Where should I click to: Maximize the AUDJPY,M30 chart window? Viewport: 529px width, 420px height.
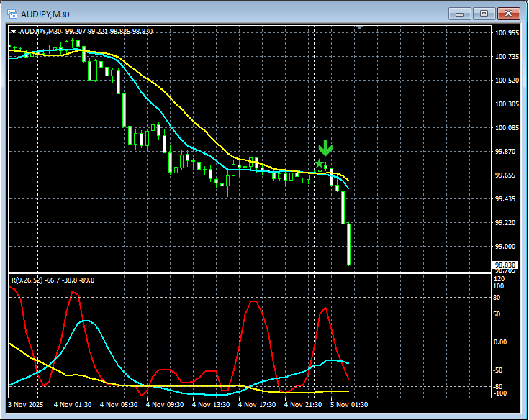(x=484, y=14)
